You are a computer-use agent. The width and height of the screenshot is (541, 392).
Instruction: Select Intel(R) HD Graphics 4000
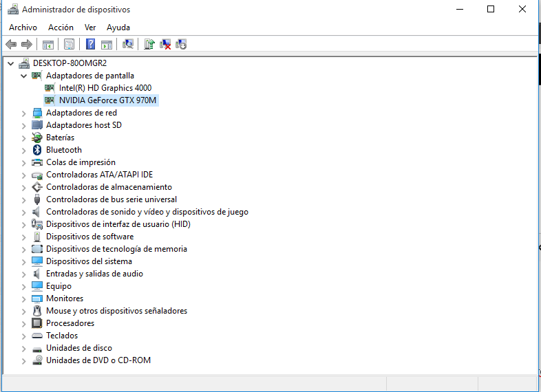105,88
